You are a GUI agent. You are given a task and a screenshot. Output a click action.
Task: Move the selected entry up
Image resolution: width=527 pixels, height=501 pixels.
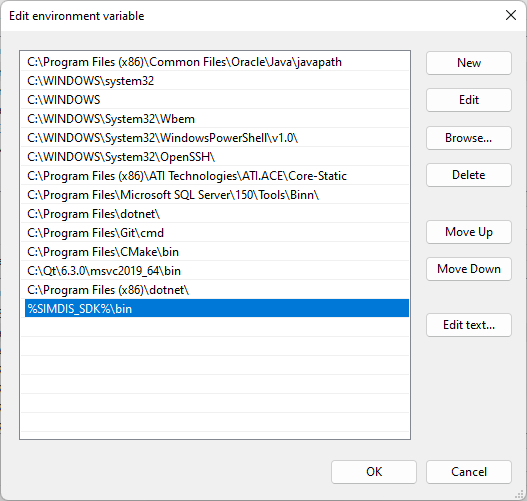(469, 232)
